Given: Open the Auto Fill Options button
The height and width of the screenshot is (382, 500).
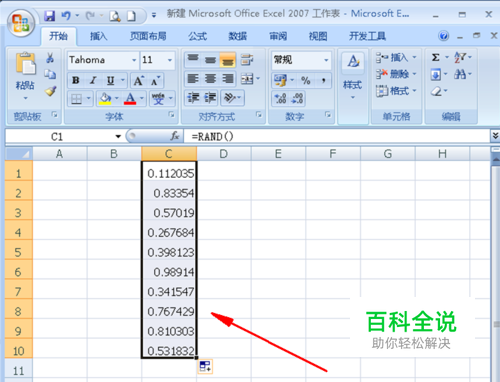Looking at the screenshot, I should (x=205, y=366).
